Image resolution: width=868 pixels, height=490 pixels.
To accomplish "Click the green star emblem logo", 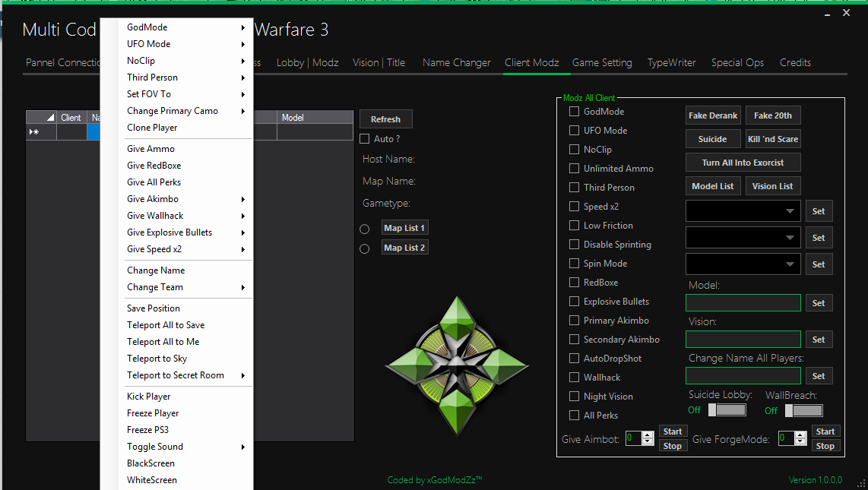I will tap(458, 365).
